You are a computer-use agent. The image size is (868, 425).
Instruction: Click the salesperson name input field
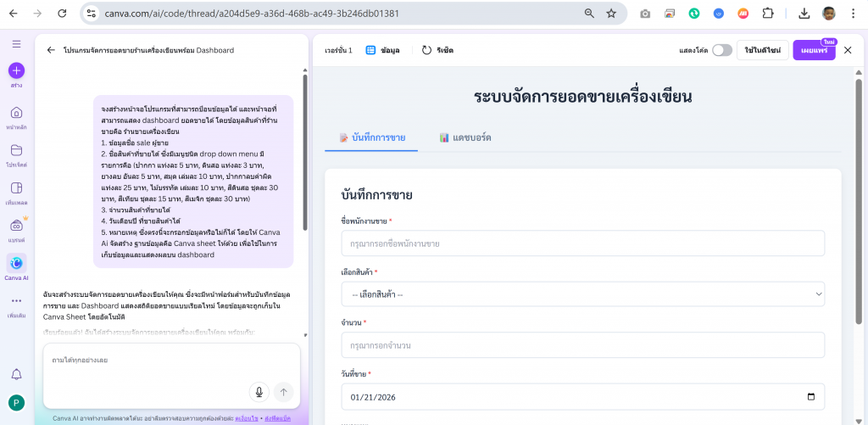pyautogui.click(x=582, y=243)
